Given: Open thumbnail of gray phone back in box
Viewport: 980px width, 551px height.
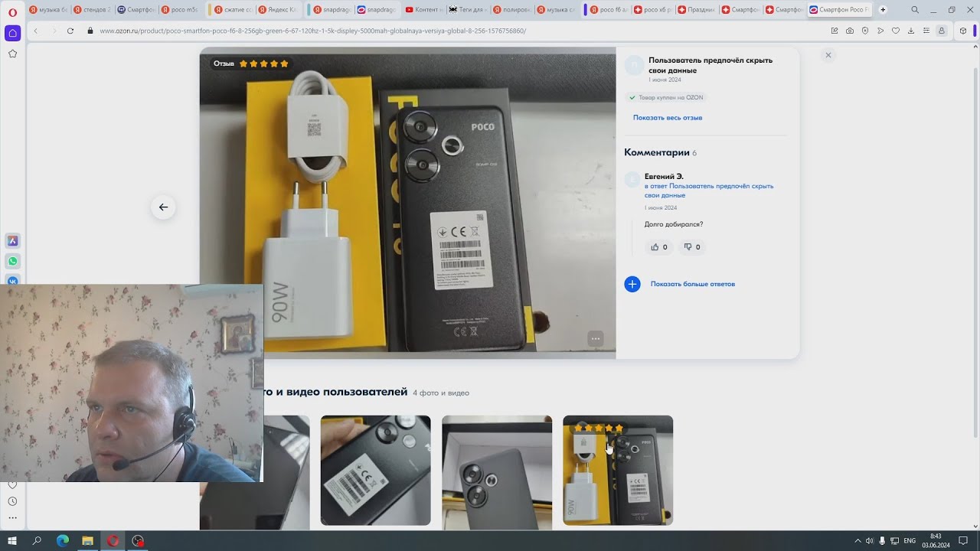Looking at the screenshot, I should tap(497, 471).
